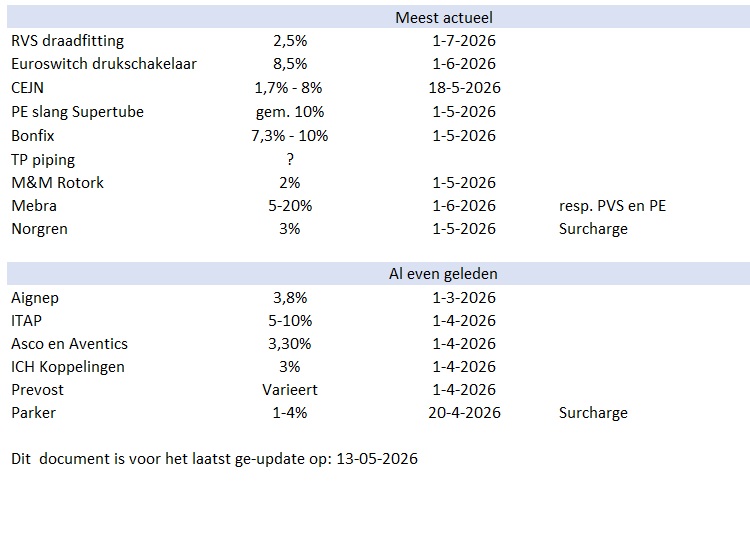Select the CEJN date 18-5-2026

coord(464,88)
